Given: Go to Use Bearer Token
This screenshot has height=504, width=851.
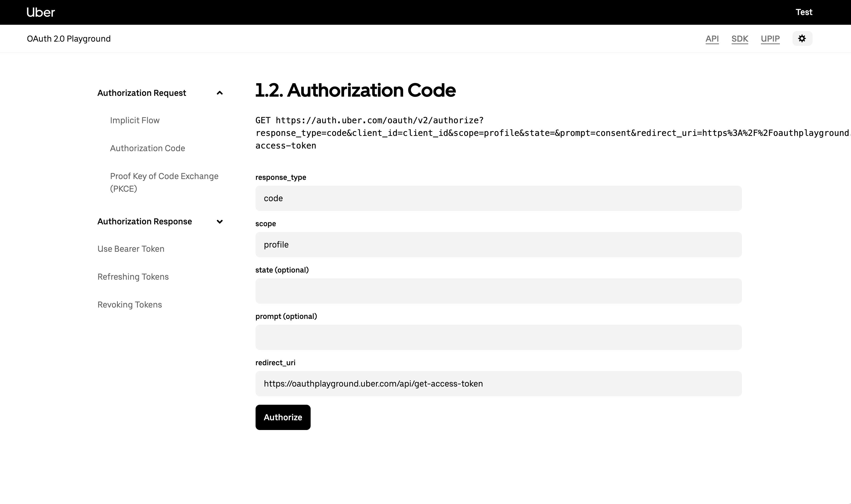Looking at the screenshot, I should [131, 249].
